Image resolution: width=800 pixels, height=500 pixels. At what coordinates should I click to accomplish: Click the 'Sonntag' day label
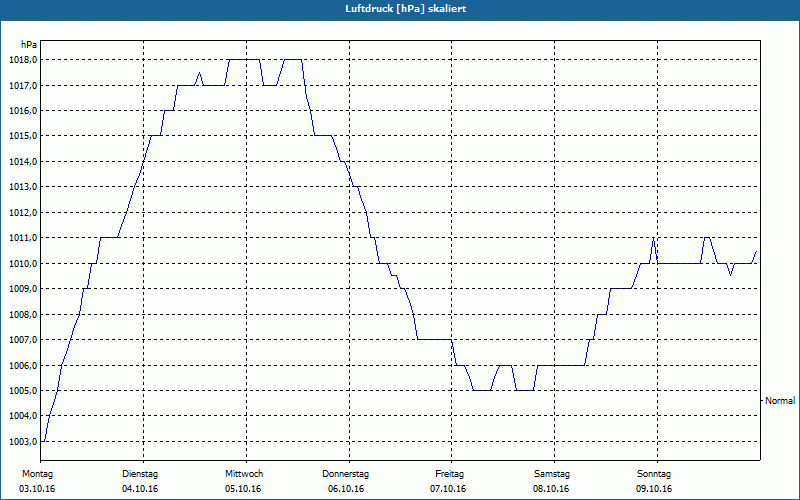click(654, 474)
